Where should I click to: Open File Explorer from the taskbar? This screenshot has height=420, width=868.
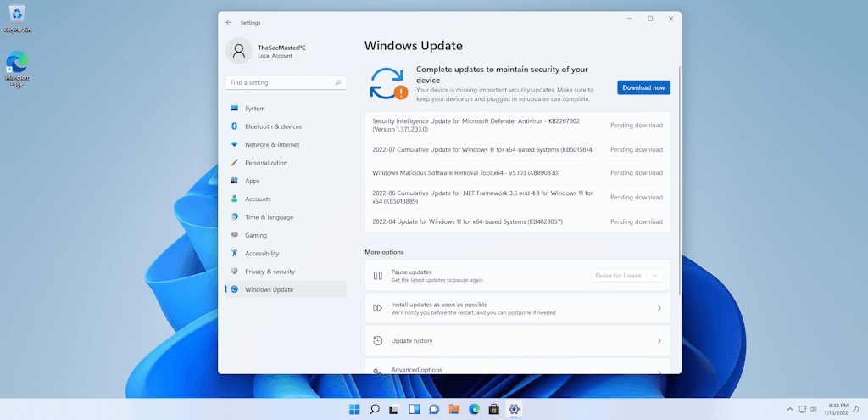(x=454, y=410)
